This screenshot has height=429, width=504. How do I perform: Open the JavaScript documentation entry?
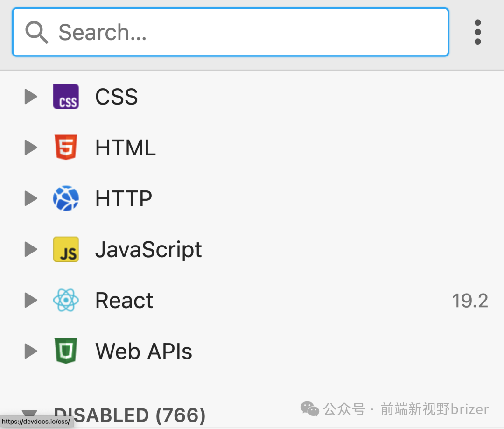click(148, 249)
